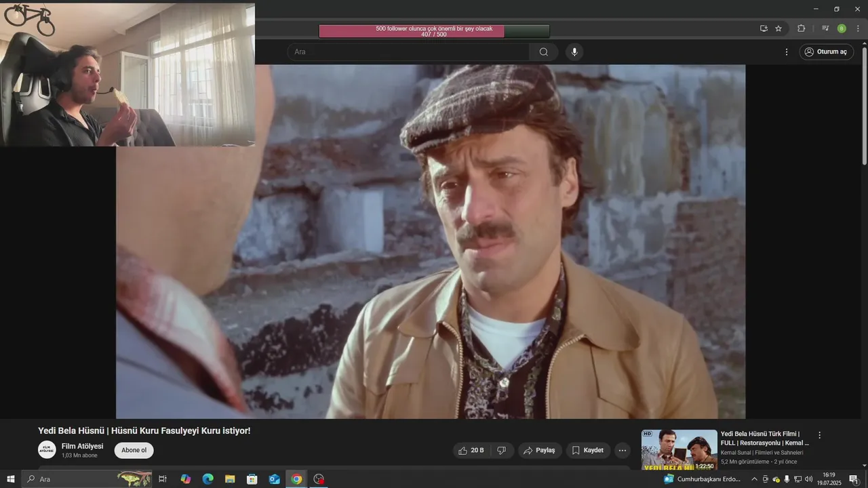This screenshot has height=488, width=868.
Task: Open the volume speaker tray icon
Action: [808, 479]
